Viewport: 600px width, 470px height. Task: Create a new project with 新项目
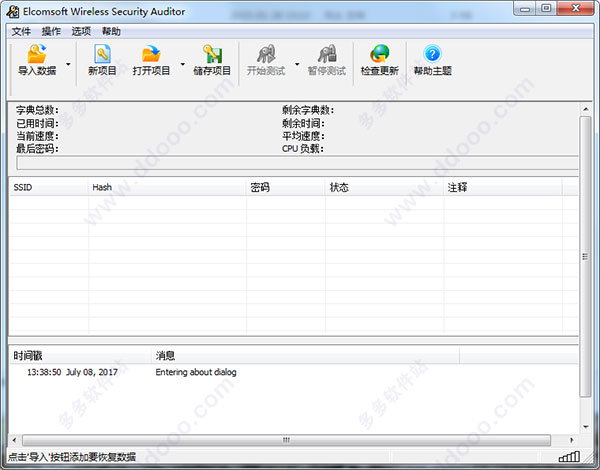[102, 59]
